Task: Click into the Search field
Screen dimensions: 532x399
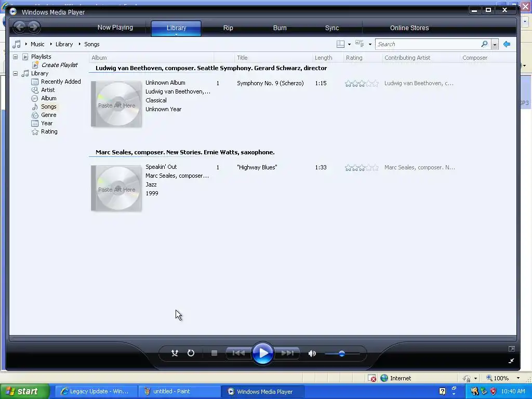Action: tap(428, 44)
